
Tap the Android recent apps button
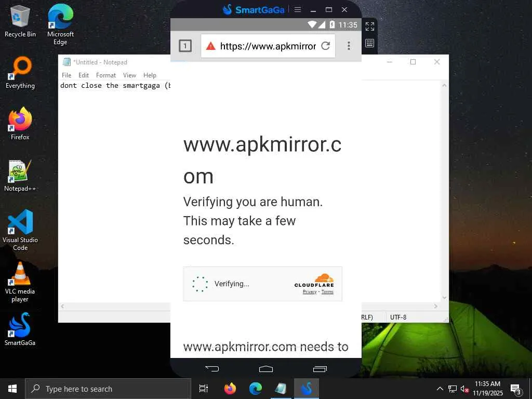(320, 369)
